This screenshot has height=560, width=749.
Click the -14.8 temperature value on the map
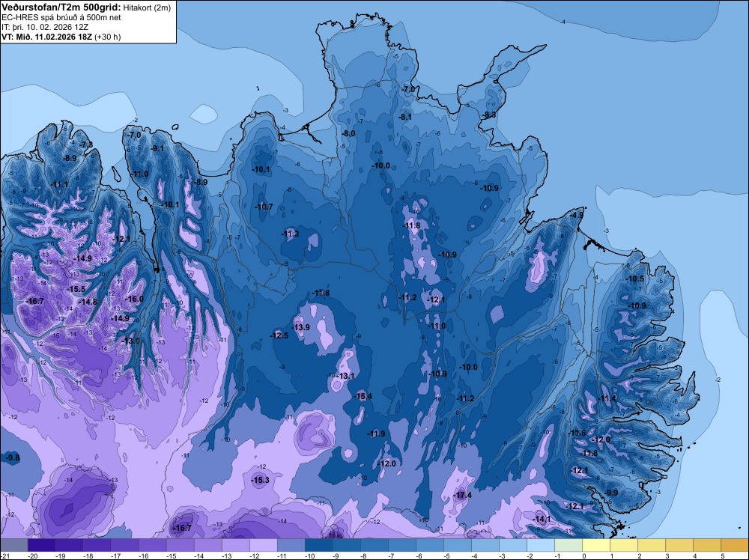coord(88,302)
